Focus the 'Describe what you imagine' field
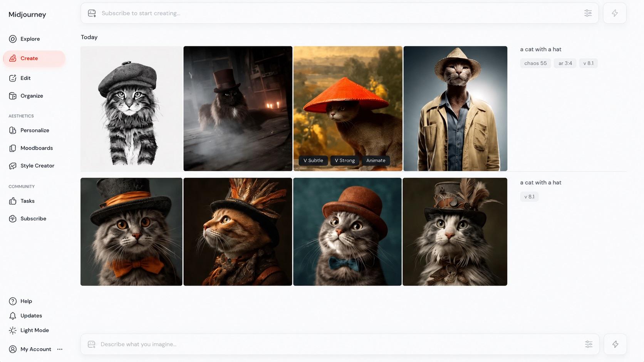Screen dimensions: 644x362 339,344
